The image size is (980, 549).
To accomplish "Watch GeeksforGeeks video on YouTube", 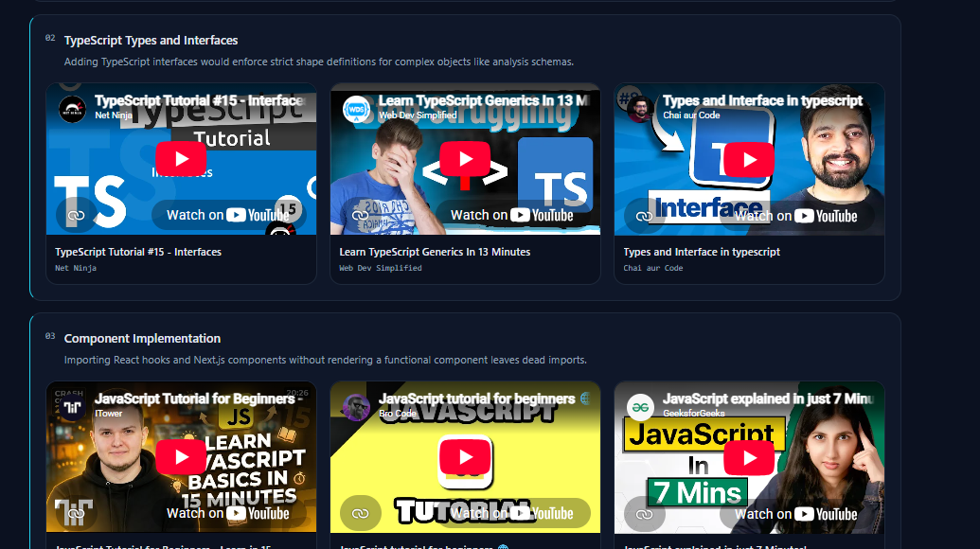I will click(797, 515).
